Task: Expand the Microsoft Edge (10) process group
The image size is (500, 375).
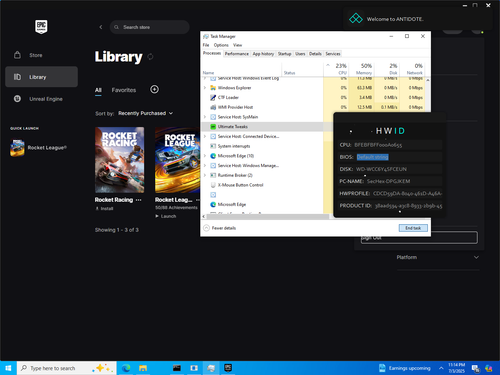Action: tap(205, 156)
